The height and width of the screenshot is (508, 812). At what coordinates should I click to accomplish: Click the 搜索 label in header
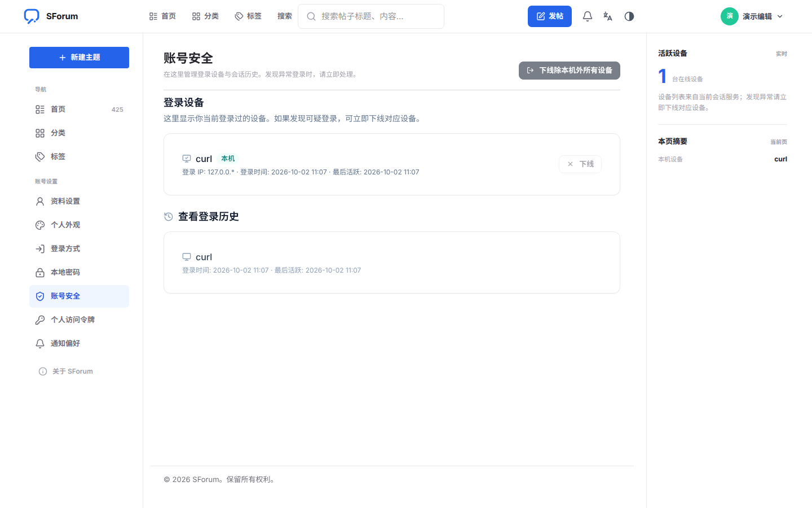[285, 16]
